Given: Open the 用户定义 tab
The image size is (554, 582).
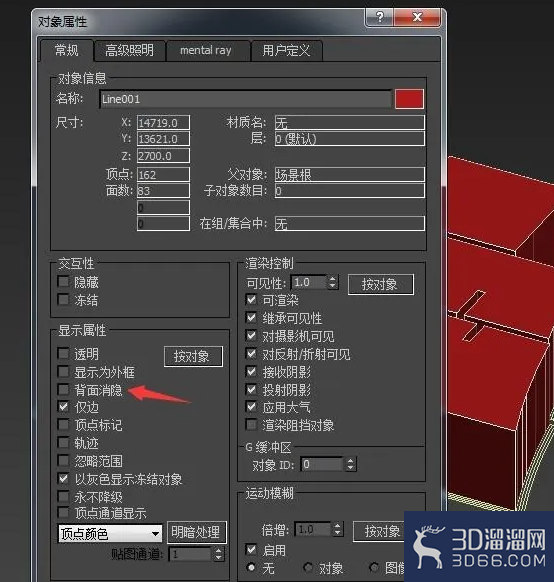Looking at the screenshot, I should [x=286, y=50].
